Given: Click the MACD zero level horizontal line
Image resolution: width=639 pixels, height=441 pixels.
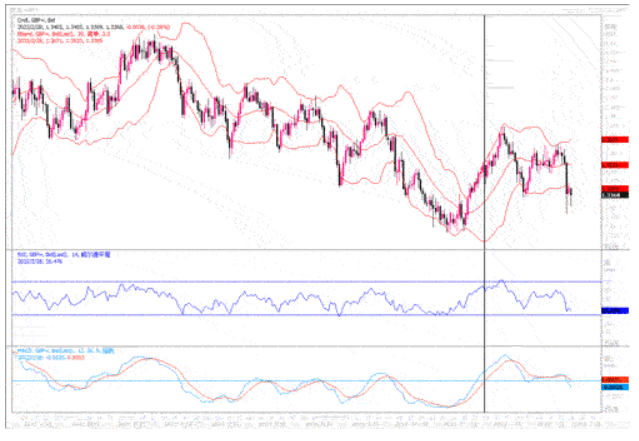Looking at the screenshot, I should [300, 381].
